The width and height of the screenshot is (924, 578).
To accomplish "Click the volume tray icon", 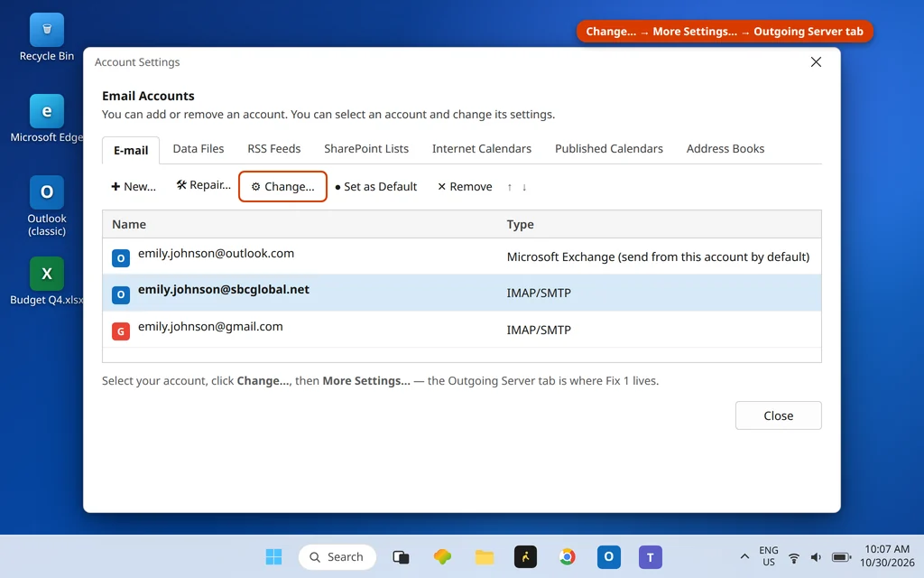I will pos(816,557).
